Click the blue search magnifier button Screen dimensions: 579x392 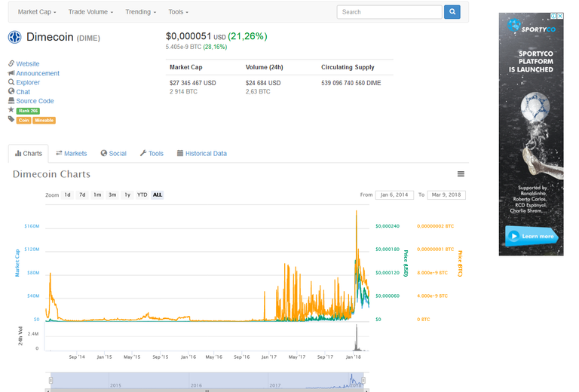(x=452, y=12)
